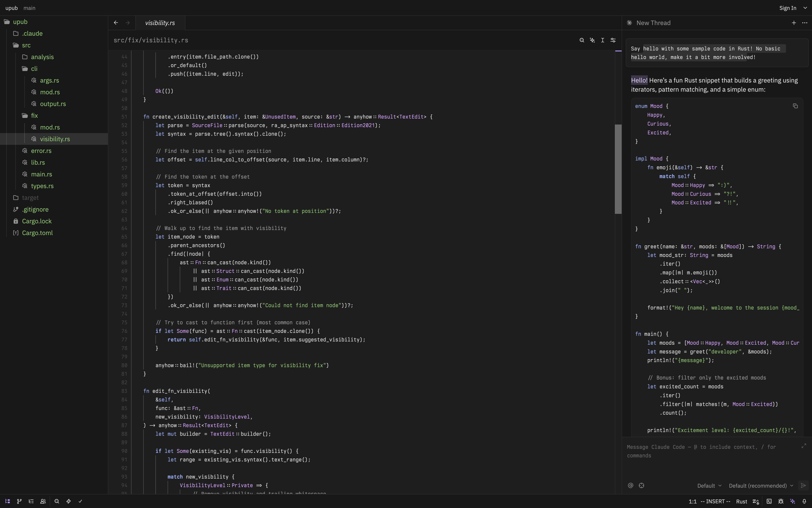The height and width of the screenshot is (508, 812).
Task: Click the Sign In button
Action: pos(787,8)
